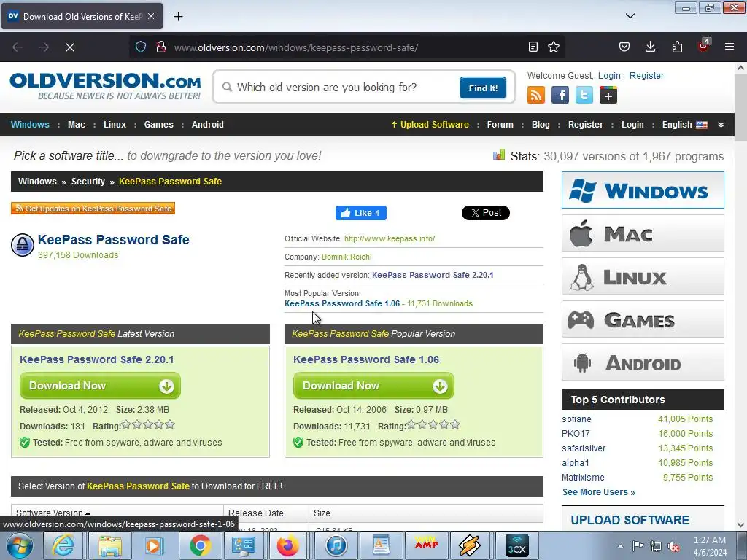Open the Firefox hamburger menu

click(729, 47)
